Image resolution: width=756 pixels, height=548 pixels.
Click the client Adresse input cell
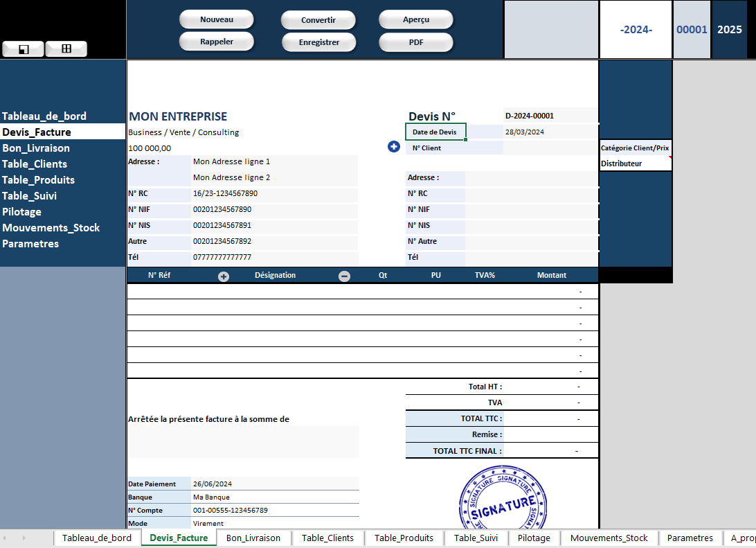531,177
